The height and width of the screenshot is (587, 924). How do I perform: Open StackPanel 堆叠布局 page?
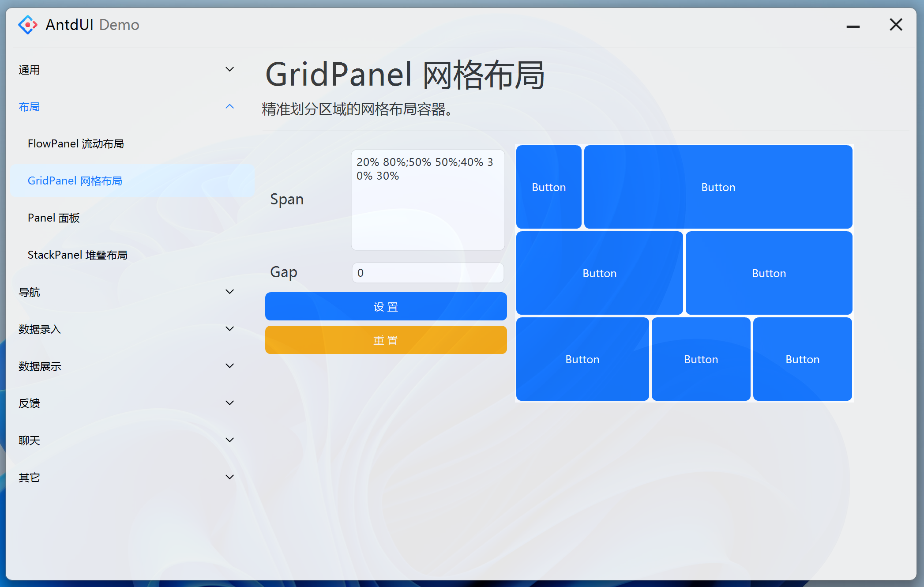pyautogui.click(x=77, y=255)
